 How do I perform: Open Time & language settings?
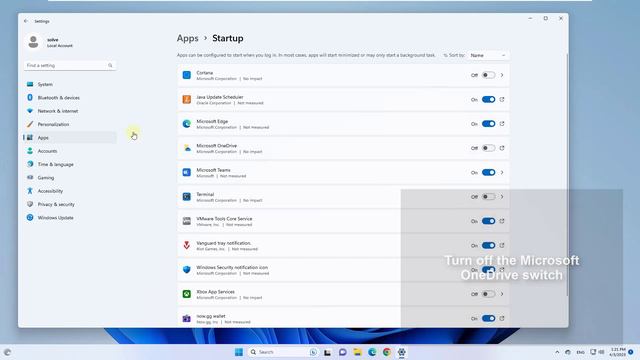[70, 164]
